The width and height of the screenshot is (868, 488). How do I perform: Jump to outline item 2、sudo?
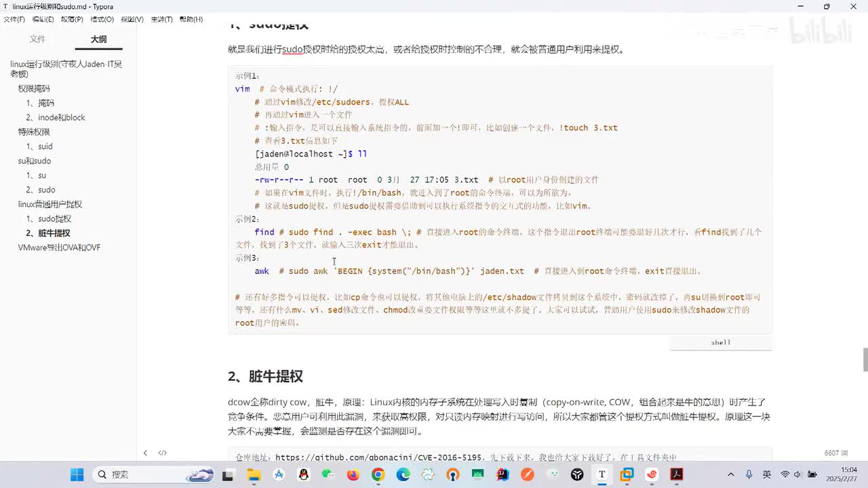(41, 190)
